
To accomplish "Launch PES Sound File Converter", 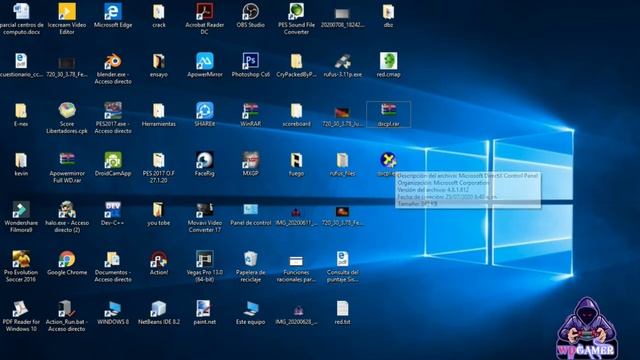I will tap(296, 18).
